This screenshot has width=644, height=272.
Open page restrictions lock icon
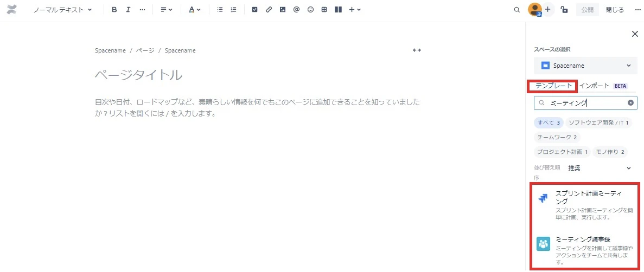(565, 10)
